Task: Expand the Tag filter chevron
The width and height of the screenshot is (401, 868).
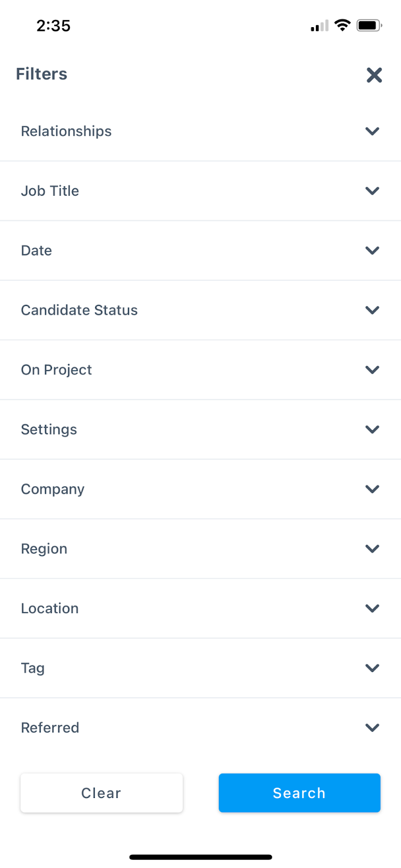Action: pos(372,668)
